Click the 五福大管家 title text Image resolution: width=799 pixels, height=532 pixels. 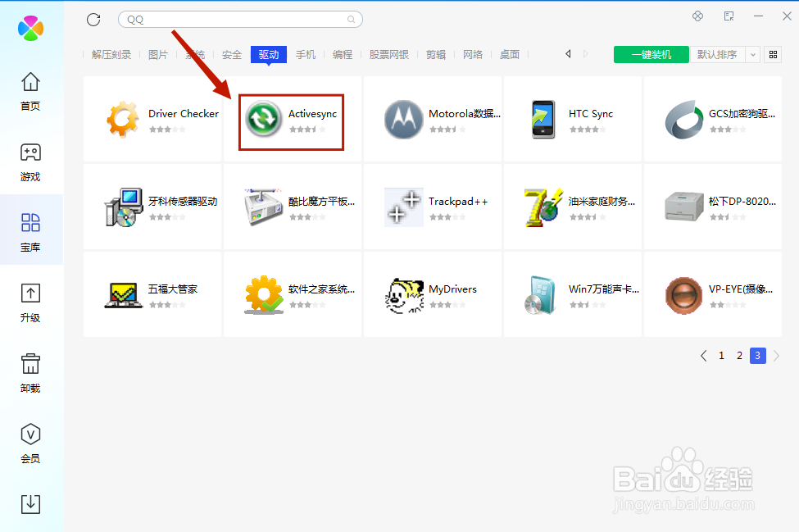tap(173, 289)
